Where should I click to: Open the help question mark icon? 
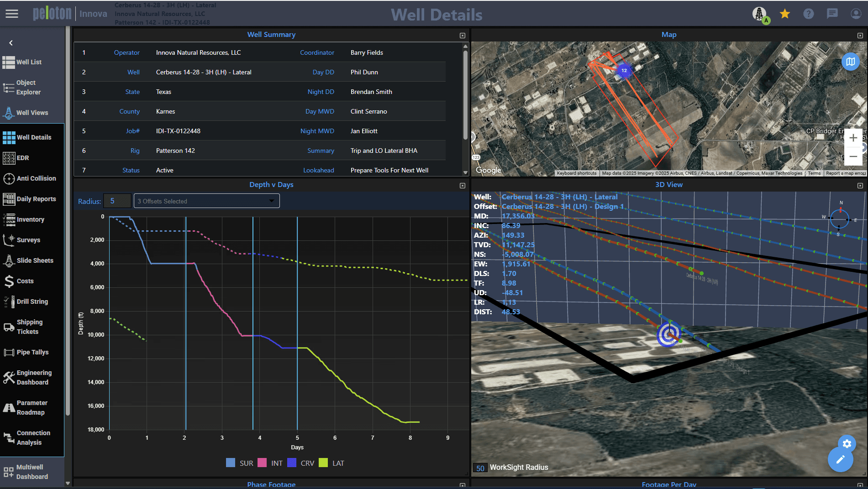coord(808,14)
